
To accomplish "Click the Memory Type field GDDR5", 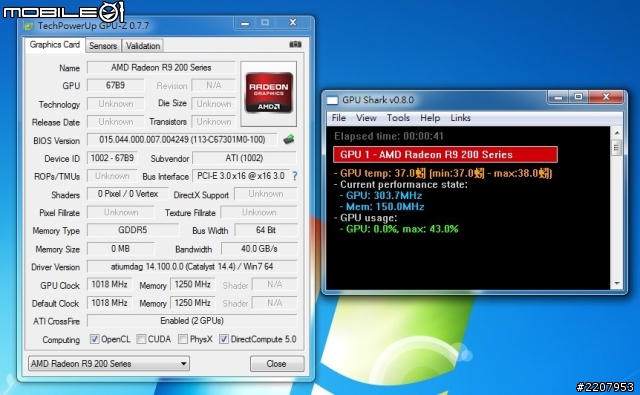I will pos(133,230).
